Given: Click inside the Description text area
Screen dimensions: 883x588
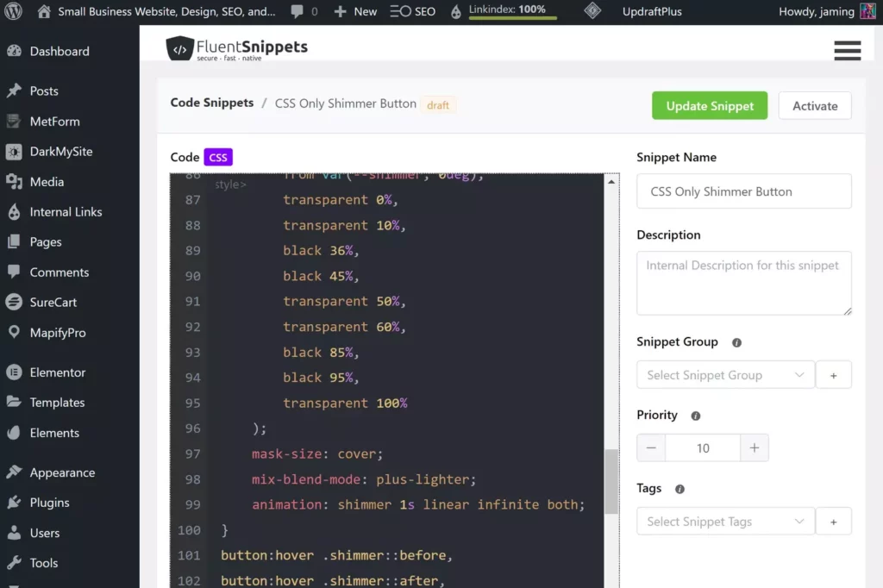Looking at the screenshot, I should tap(743, 283).
